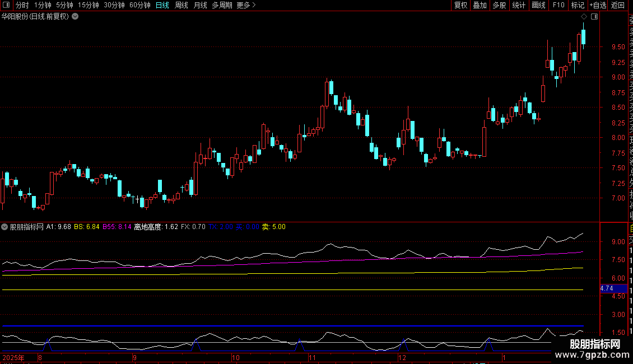The width and height of the screenshot is (633, 364).
Task: Switch to the 周线 weekly chart
Action: point(181,5)
